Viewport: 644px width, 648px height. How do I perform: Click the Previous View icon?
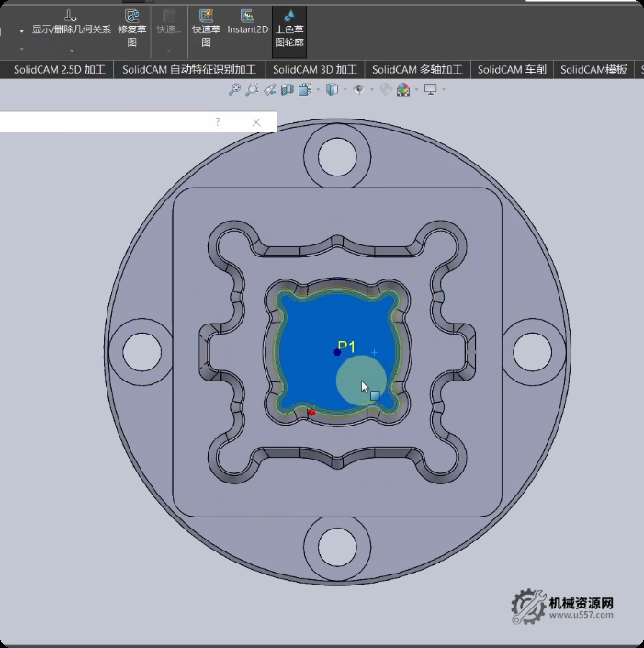point(269,89)
